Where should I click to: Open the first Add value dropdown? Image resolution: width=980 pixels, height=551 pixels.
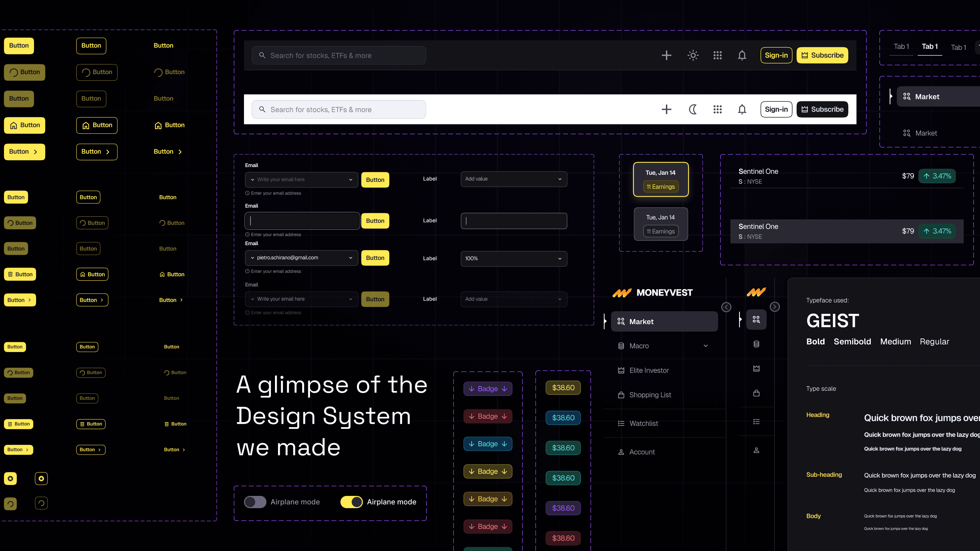[513, 179]
